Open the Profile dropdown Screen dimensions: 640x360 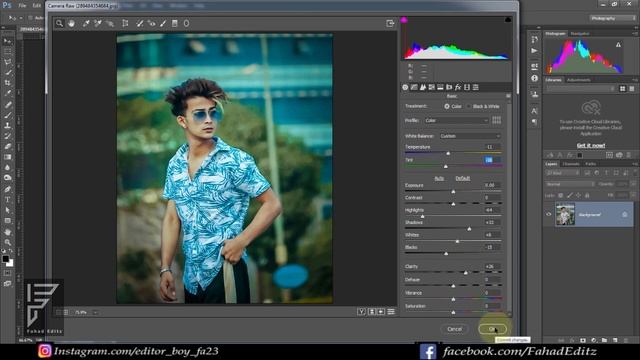456,120
